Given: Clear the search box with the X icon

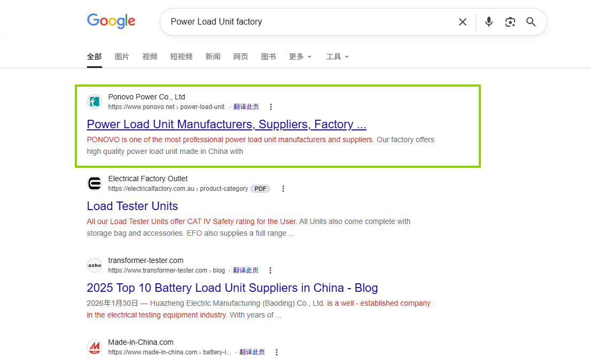Looking at the screenshot, I should pos(462,22).
